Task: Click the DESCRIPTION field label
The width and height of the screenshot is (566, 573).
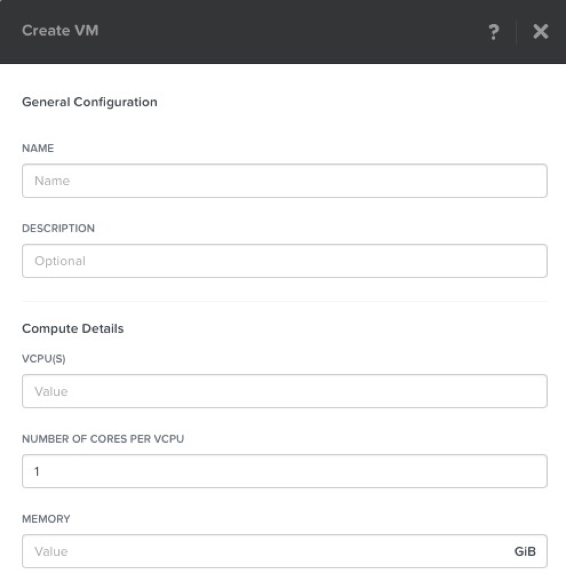Action: [58, 228]
